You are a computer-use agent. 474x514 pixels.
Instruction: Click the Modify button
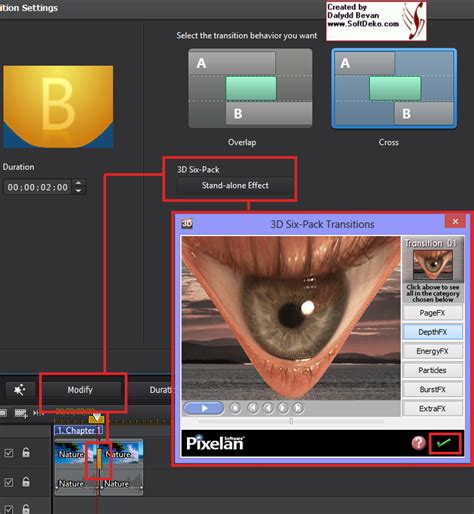tap(80, 390)
